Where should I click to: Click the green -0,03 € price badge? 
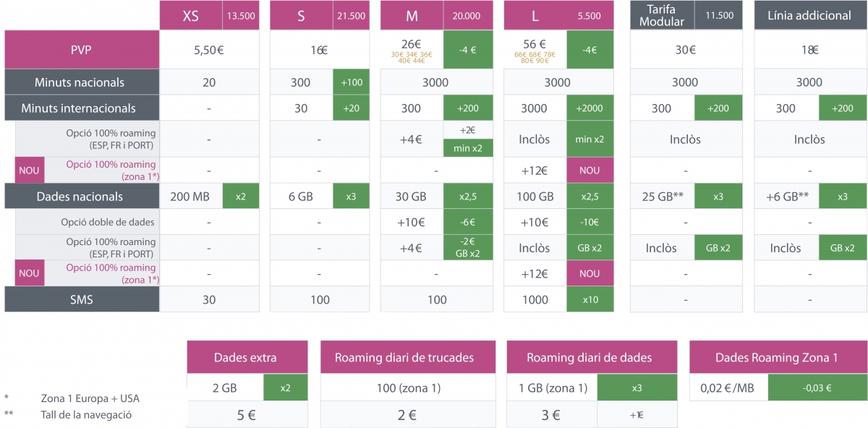point(817,388)
